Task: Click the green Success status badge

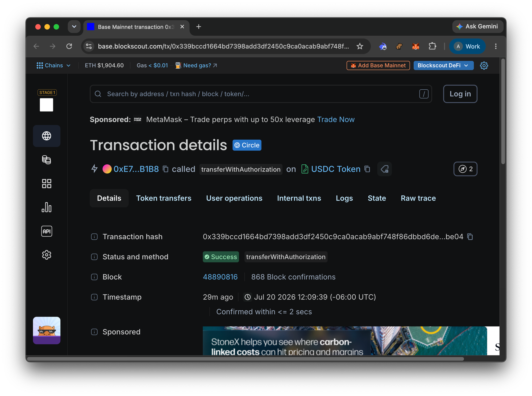Action: (221, 257)
